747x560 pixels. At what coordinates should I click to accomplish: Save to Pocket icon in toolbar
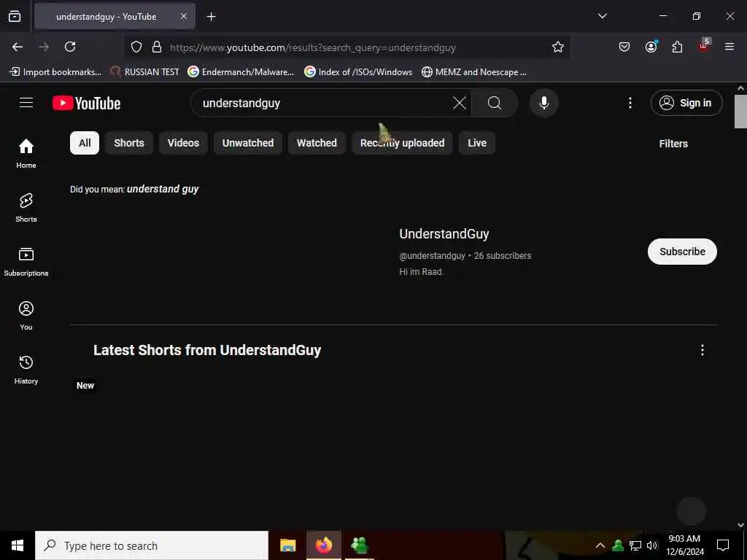point(624,47)
